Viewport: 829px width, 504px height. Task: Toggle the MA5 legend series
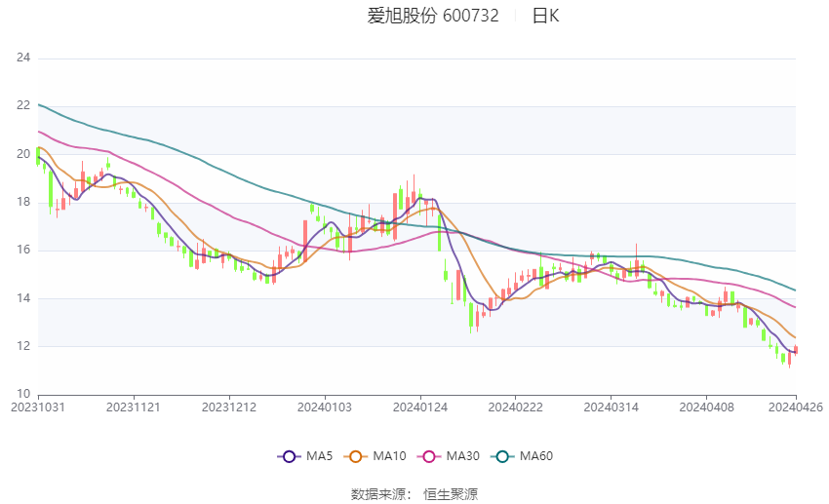click(305, 456)
